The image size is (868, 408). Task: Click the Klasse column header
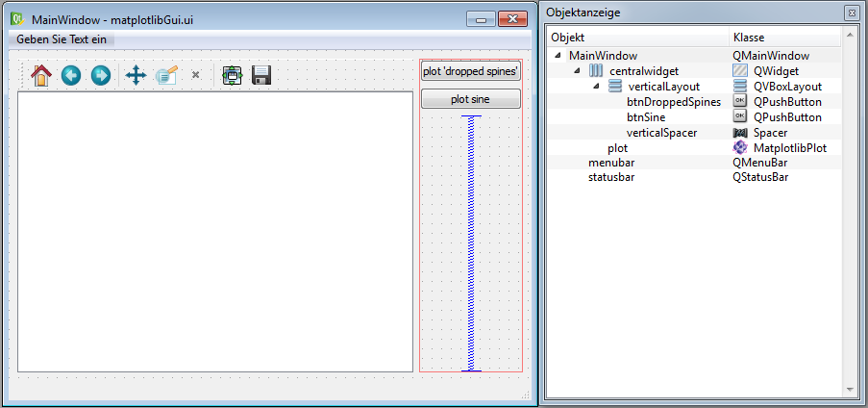click(750, 37)
